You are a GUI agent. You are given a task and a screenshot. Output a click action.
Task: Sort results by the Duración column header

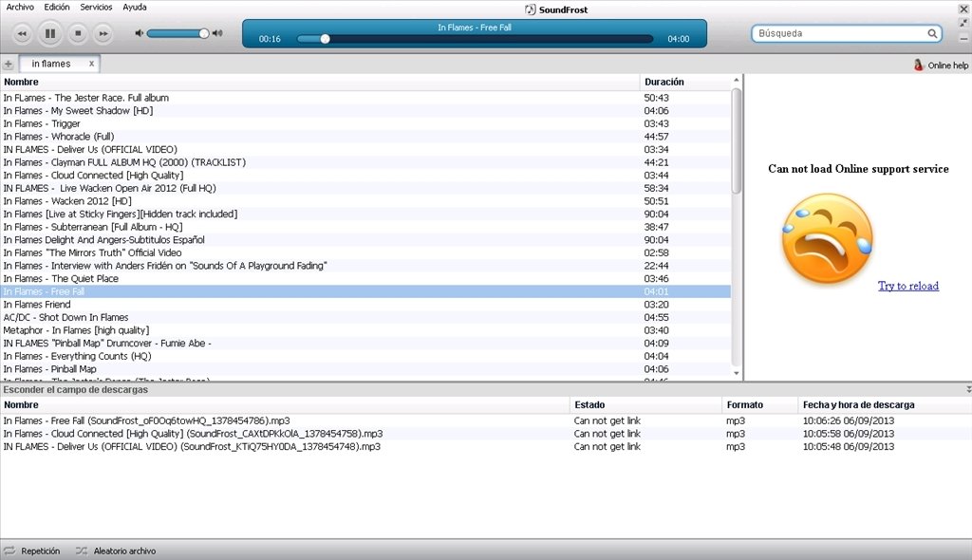click(x=685, y=82)
